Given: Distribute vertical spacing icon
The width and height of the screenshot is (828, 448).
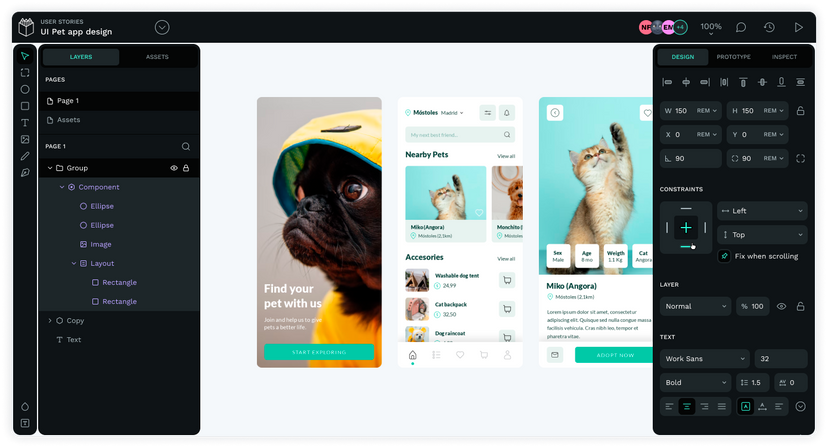Looking at the screenshot, I should [801, 82].
